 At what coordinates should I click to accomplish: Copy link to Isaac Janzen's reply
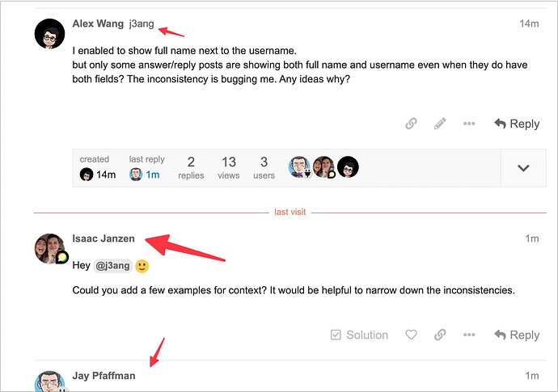440,335
